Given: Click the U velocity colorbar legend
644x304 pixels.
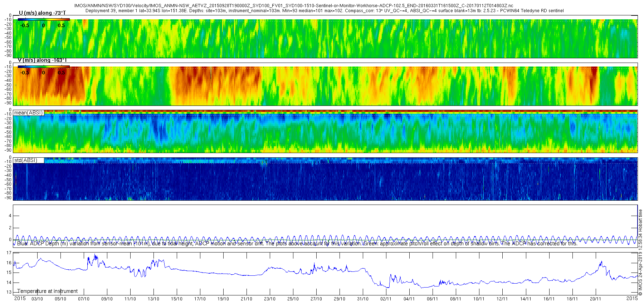Looking at the screenshot, I should click(44, 19).
